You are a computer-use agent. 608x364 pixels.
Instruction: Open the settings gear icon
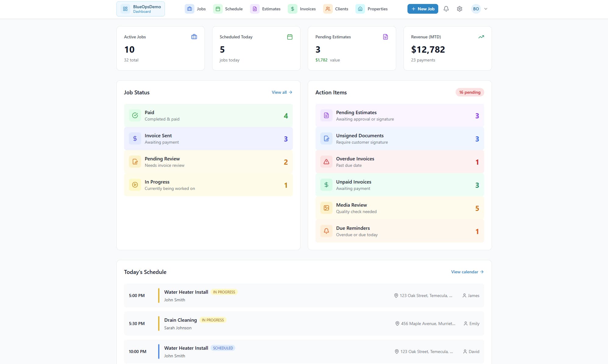coord(459,9)
